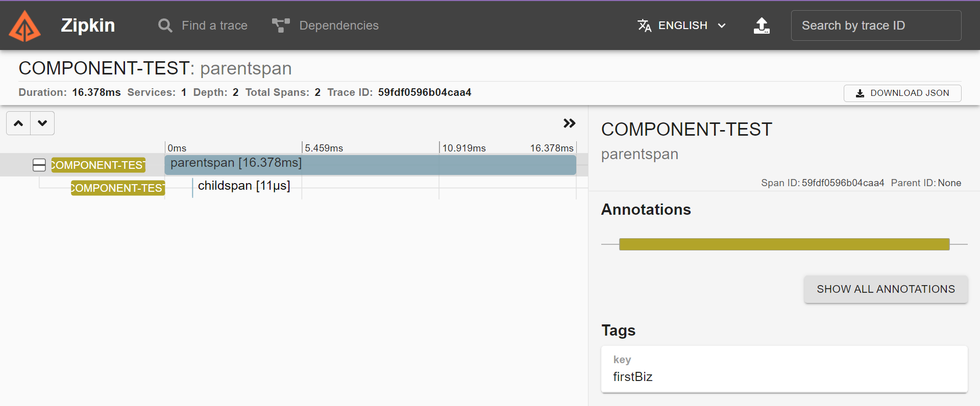Image resolution: width=980 pixels, height=406 pixels.
Task: Click the down chevron expand button
Action: coord(42,123)
